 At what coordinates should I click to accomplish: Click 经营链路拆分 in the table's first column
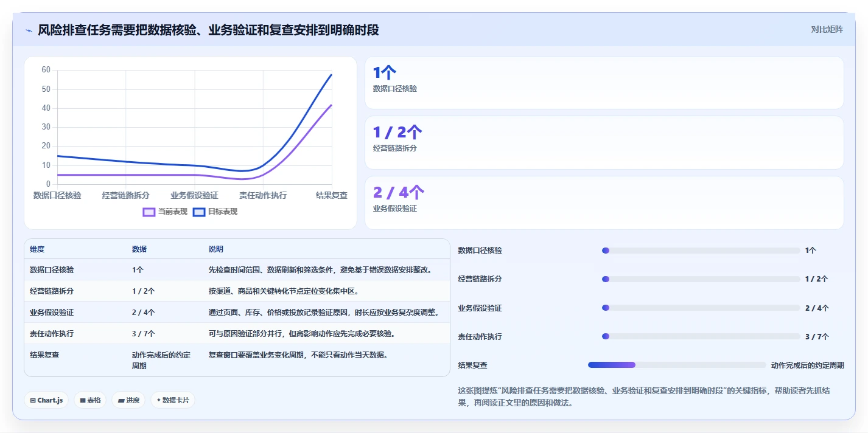pos(52,291)
